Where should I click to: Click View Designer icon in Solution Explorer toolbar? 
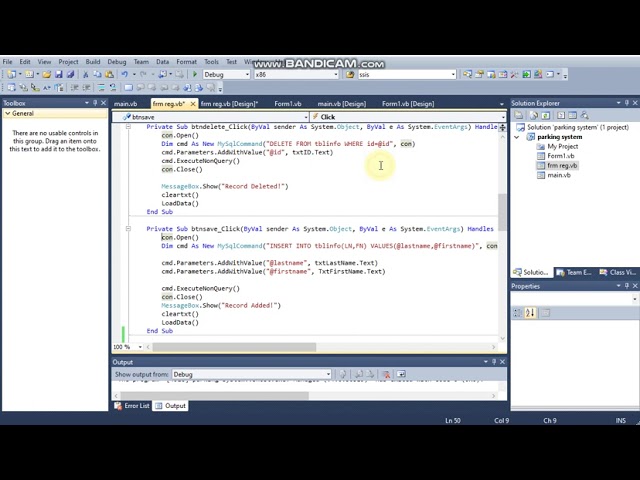[573, 116]
